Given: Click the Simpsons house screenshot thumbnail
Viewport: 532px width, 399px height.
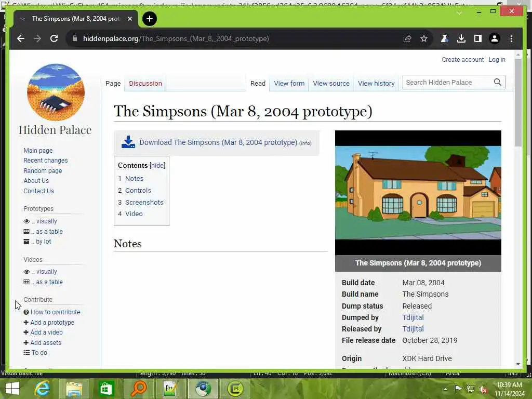Looking at the screenshot, I should point(418,193).
